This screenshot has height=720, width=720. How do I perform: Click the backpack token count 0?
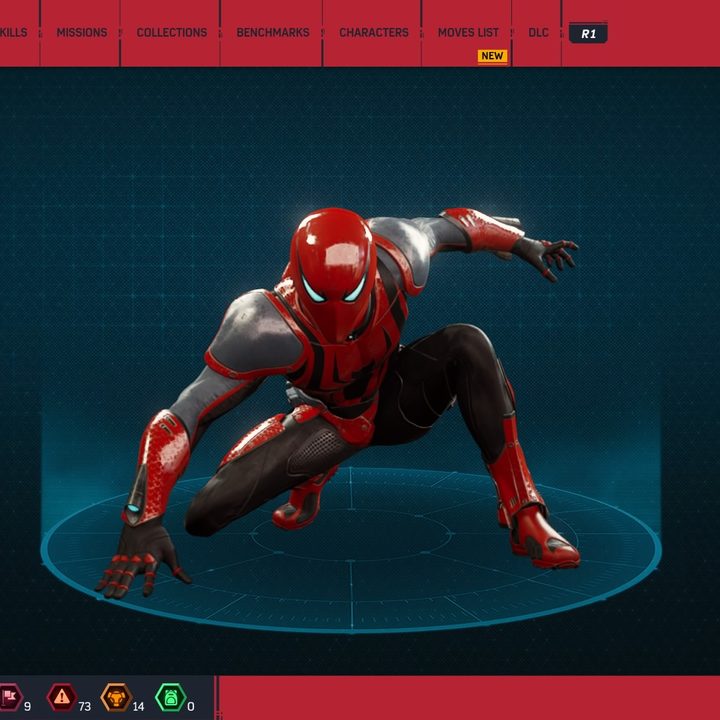pyautogui.click(x=191, y=706)
